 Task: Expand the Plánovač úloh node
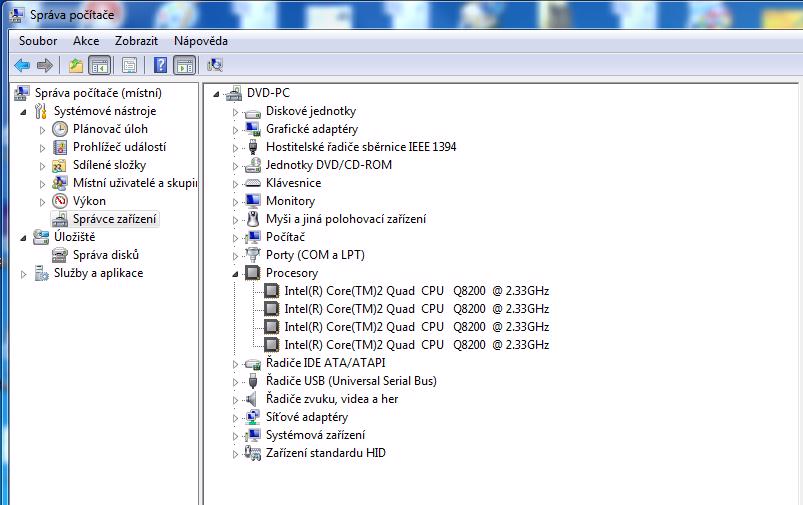click(43, 130)
